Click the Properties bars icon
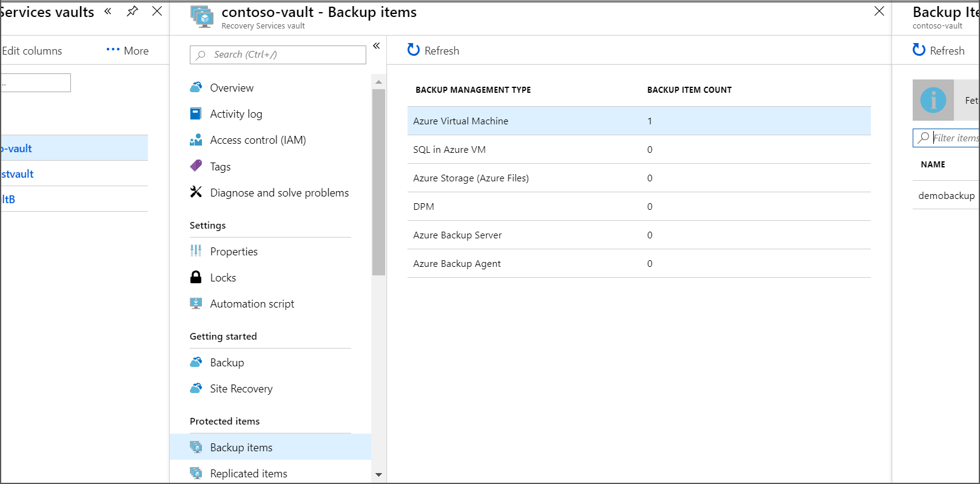 (x=196, y=250)
